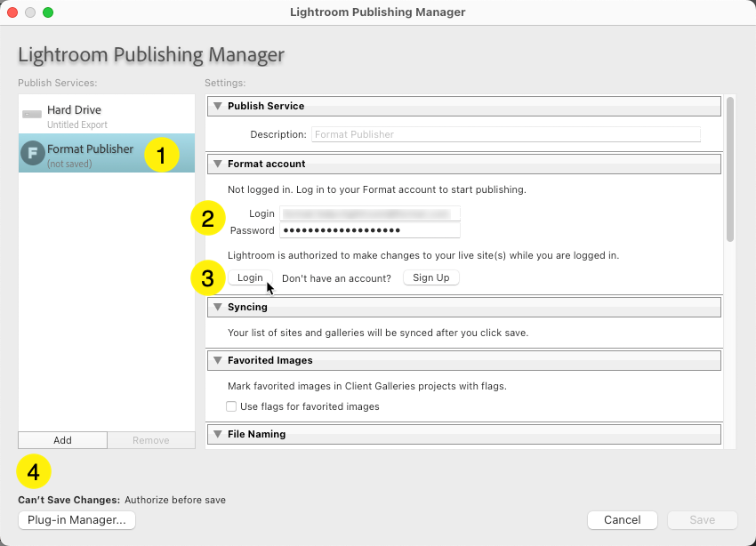The width and height of the screenshot is (756, 546).
Task: Click the "(not saved)" status text
Action: click(x=69, y=164)
